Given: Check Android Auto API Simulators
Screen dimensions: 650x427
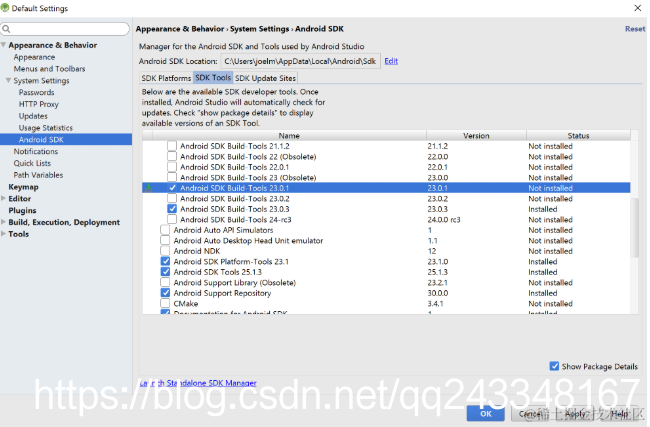Looking at the screenshot, I should (165, 230).
